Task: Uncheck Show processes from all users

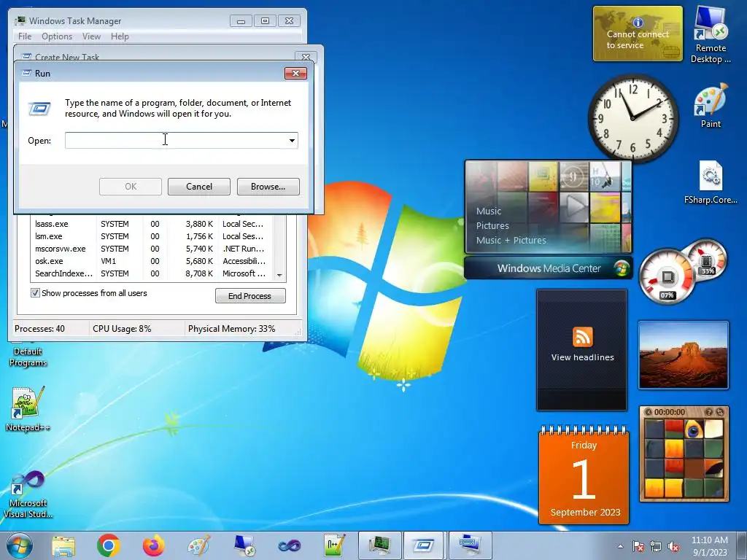Action: click(x=35, y=293)
